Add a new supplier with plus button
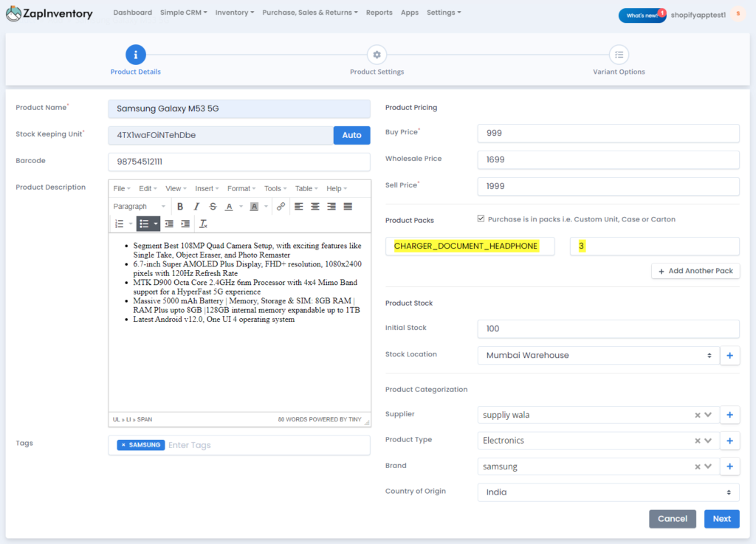Screen dimensions: 756x544 pos(730,415)
